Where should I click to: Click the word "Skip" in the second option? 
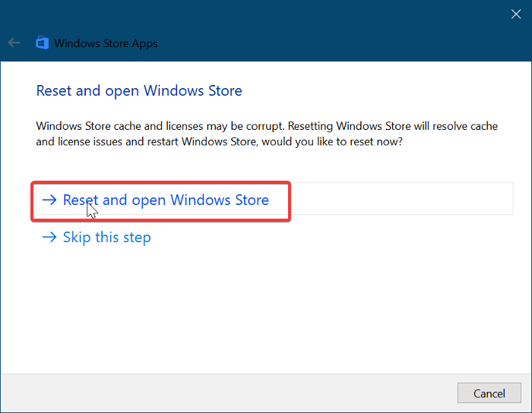[x=78, y=238]
